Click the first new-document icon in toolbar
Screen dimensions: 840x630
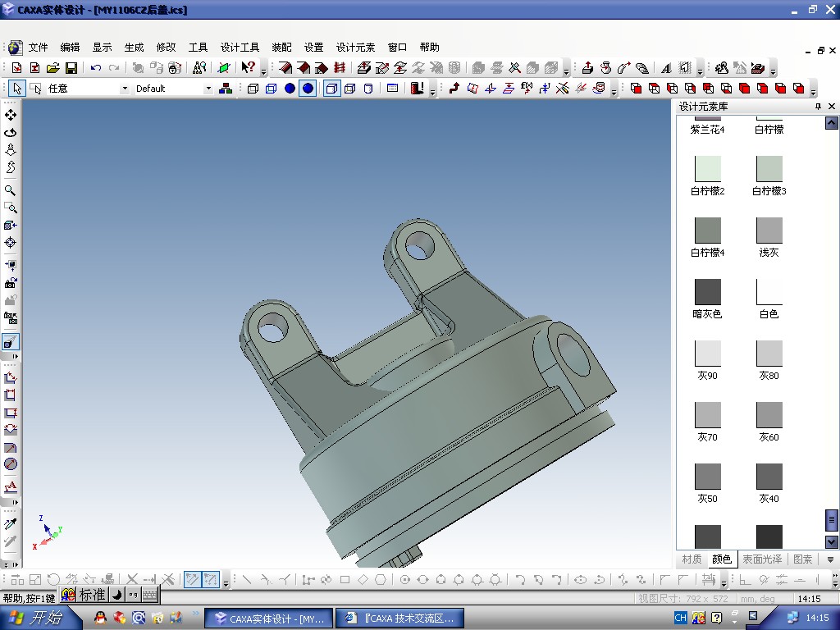click(16, 68)
